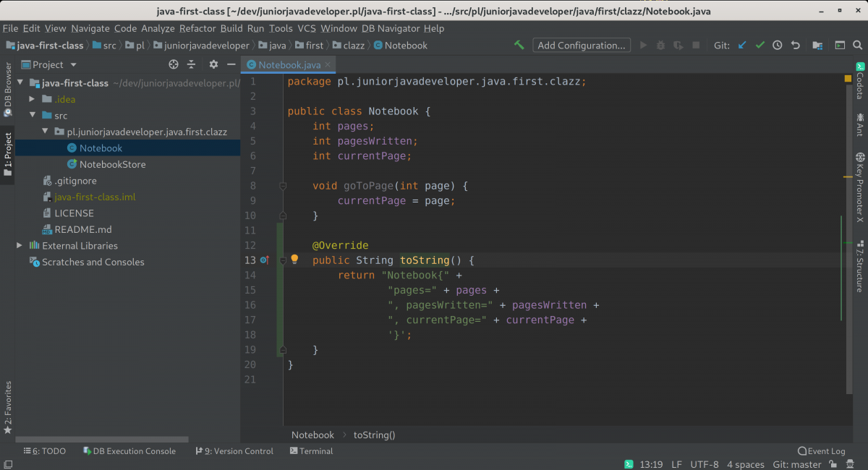Screen dimensions: 868x470
Task: Open Project panel settings gear
Action: click(x=213, y=64)
